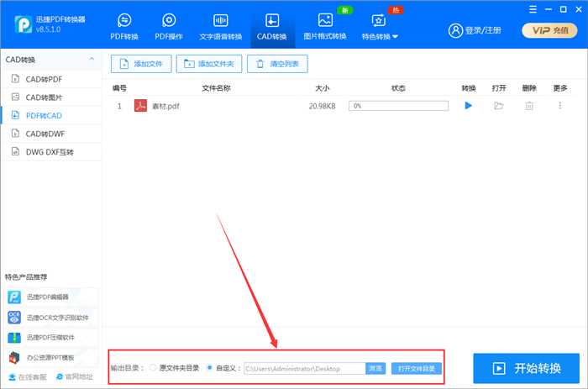
Task: Open VIP 充值 button
Action: (x=549, y=30)
